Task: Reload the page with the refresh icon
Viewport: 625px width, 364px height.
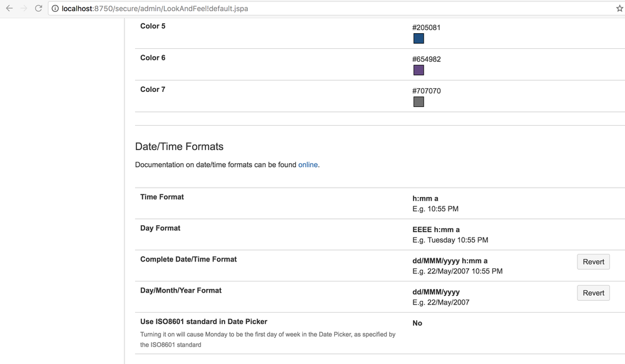Action: pyautogui.click(x=38, y=8)
